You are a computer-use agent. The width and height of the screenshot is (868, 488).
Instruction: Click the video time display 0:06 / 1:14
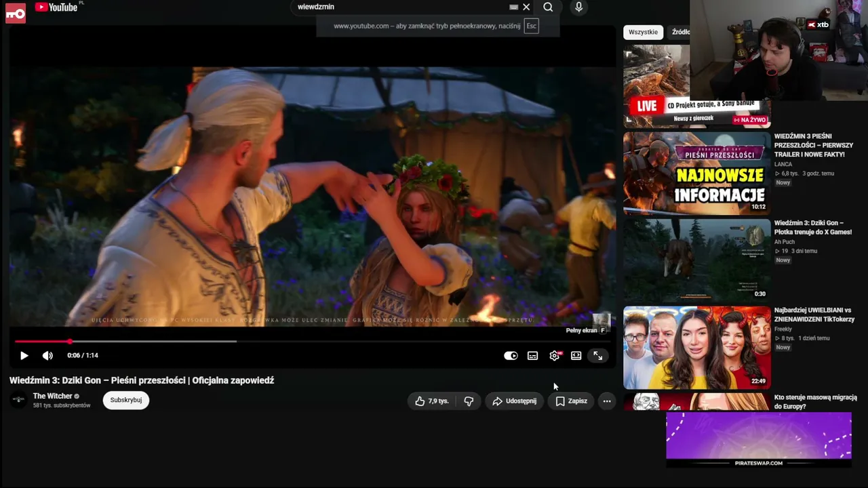pyautogui.click(x=83, y=355)
